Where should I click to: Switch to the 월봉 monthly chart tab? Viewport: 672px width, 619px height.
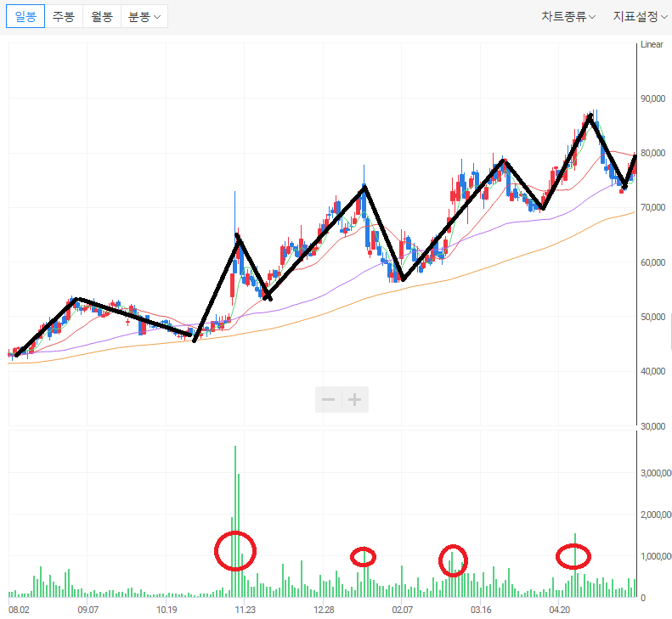[102, 17]
